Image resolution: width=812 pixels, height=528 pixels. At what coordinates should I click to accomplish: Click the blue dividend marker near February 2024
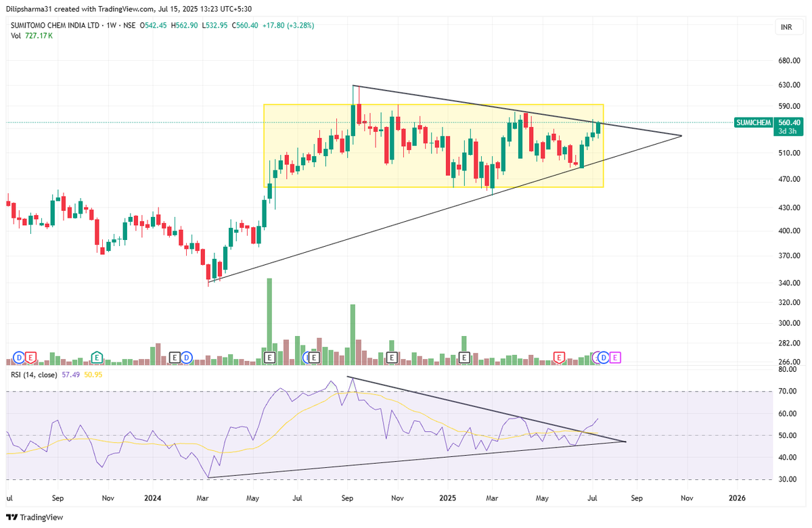[187, 356]
